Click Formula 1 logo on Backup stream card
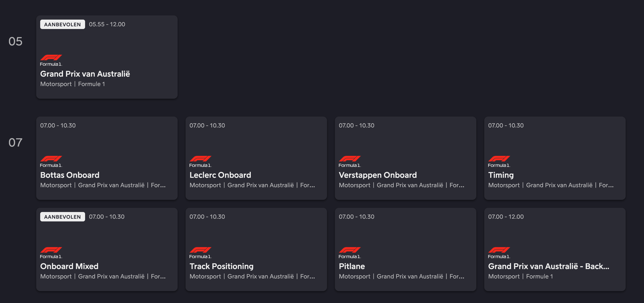644x303 pixels. tap(499, 253)
